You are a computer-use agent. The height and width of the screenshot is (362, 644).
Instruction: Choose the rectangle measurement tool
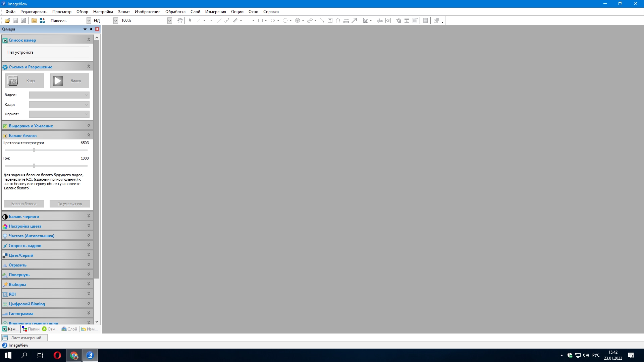point(260,20)
